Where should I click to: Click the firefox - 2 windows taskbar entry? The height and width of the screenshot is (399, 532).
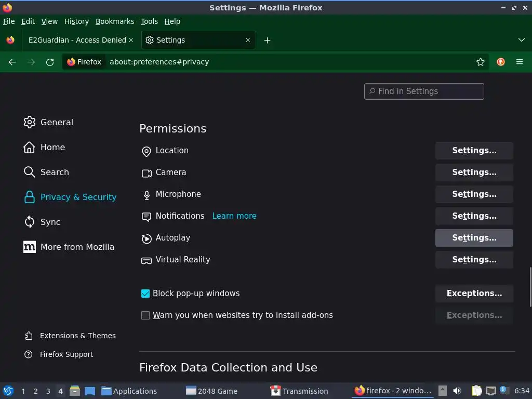pyautogui.click(x=393, y=391)
